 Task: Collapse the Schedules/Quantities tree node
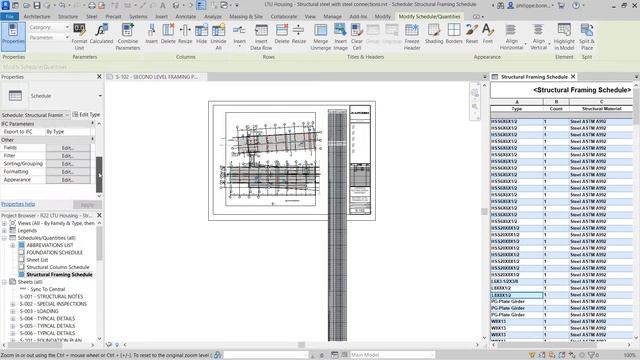(4, 238)
